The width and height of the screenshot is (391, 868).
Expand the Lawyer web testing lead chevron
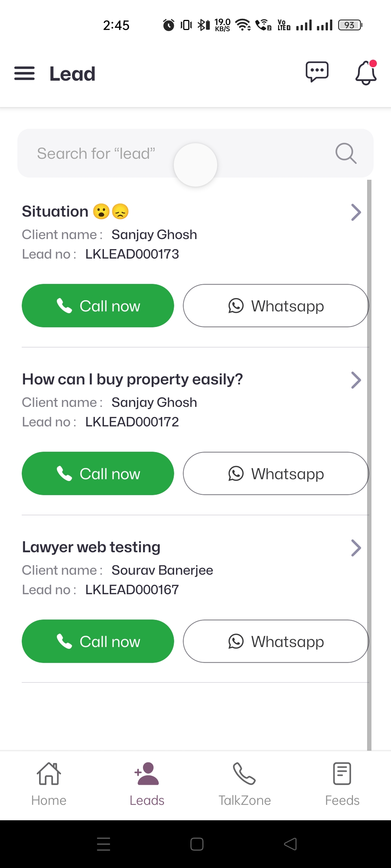(x=356, y=548)
